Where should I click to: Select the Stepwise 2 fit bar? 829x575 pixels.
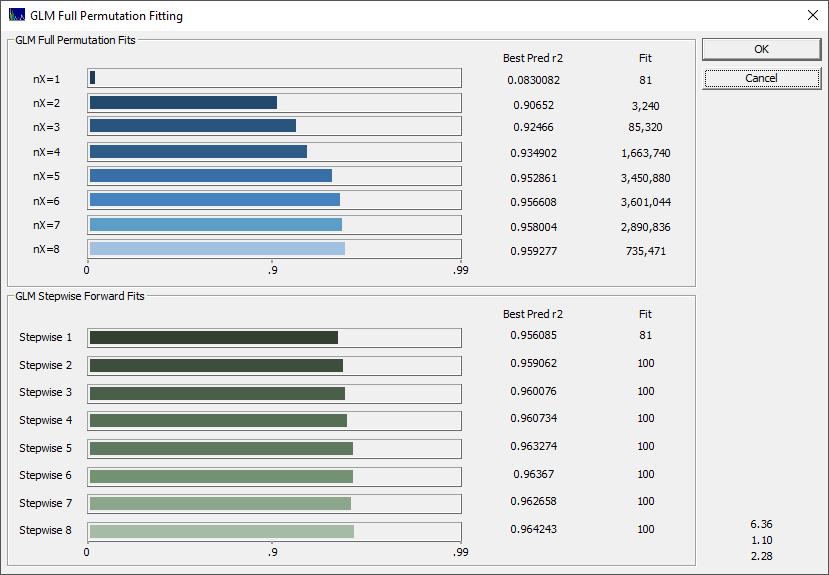[x=274, y=366]
